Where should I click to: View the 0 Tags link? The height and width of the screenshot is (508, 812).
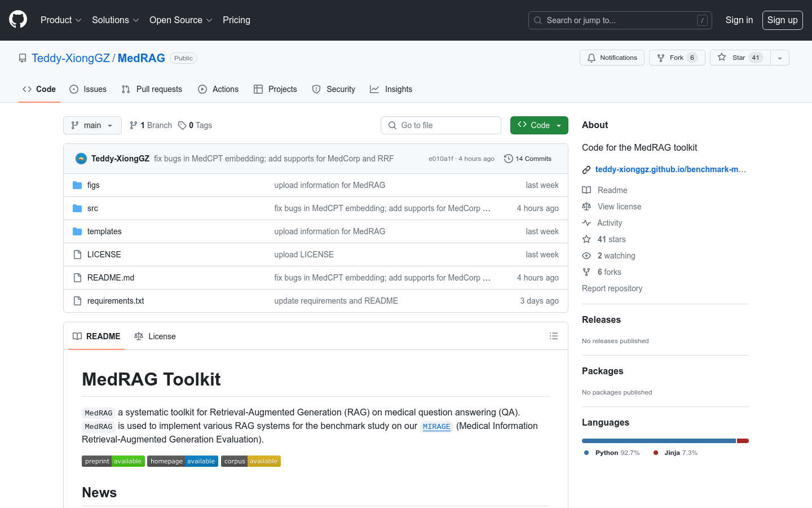click(x=195, y=125)
